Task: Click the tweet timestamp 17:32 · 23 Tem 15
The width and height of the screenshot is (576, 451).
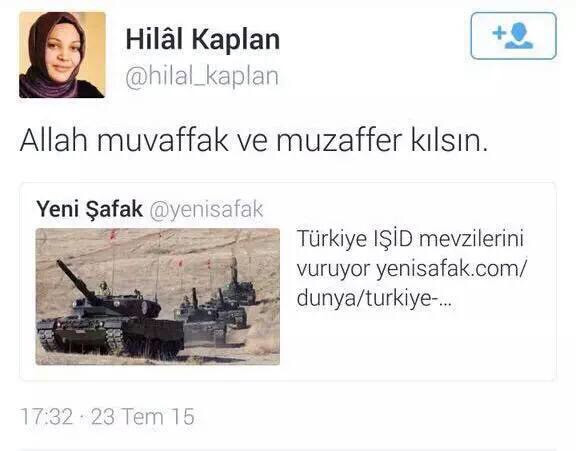Action: click(x=107, y=416)
